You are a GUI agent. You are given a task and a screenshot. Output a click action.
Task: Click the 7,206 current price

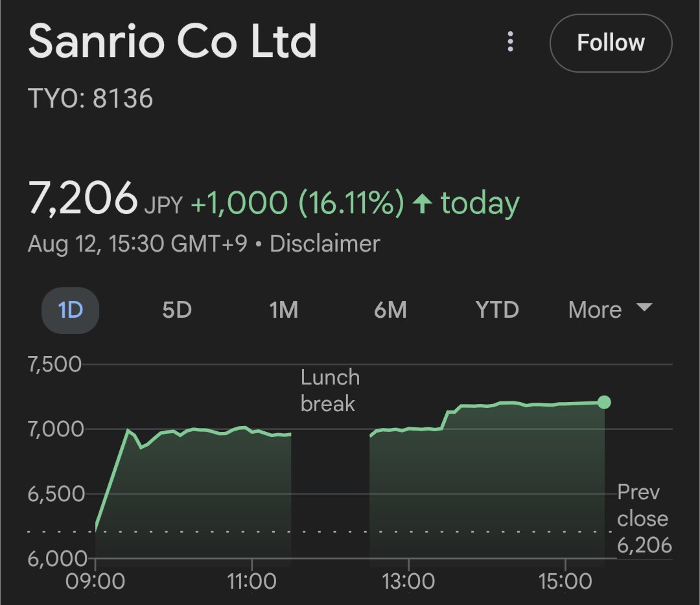point(83,199)
